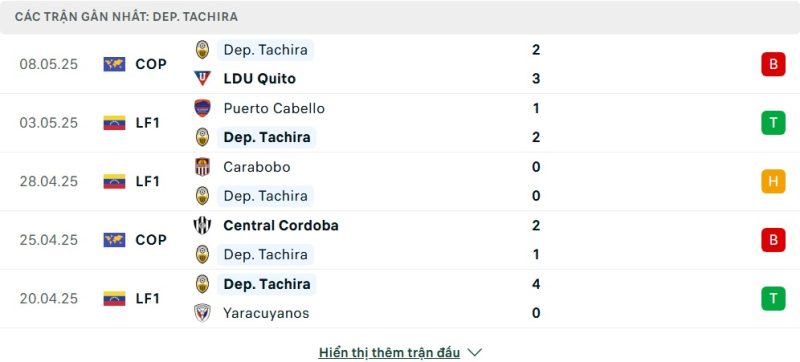Click the Yaracuyanos team crest
The width and height of the screenshot is (800, 362).
(203, 313)
